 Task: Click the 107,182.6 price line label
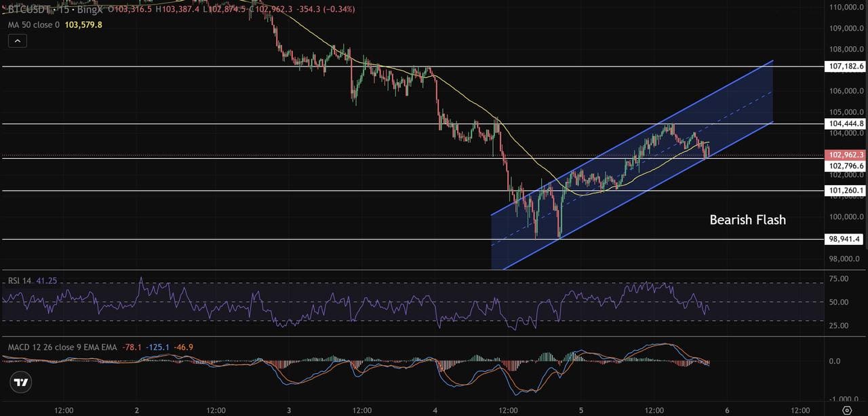pyautogui.click(x=846, y=67)
